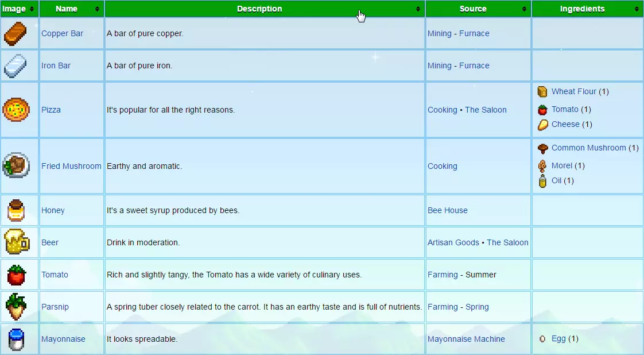Click the Parsnip item image
Screen dimensions: 644x355
coord(16,307)
